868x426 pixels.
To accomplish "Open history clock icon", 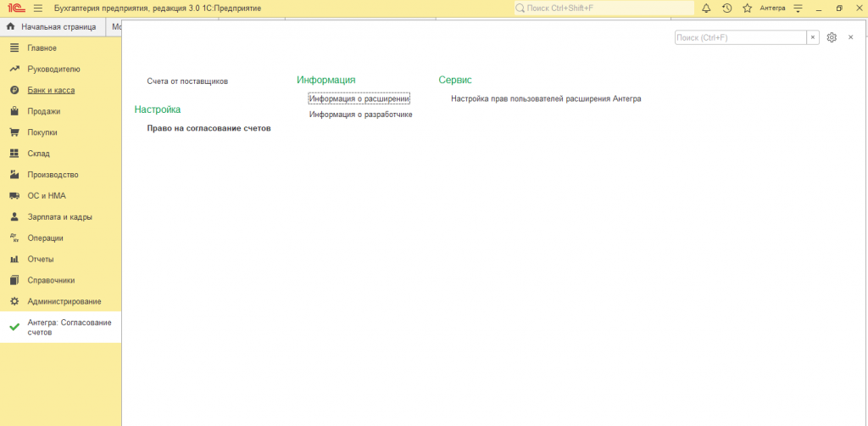I will [726, 8].
